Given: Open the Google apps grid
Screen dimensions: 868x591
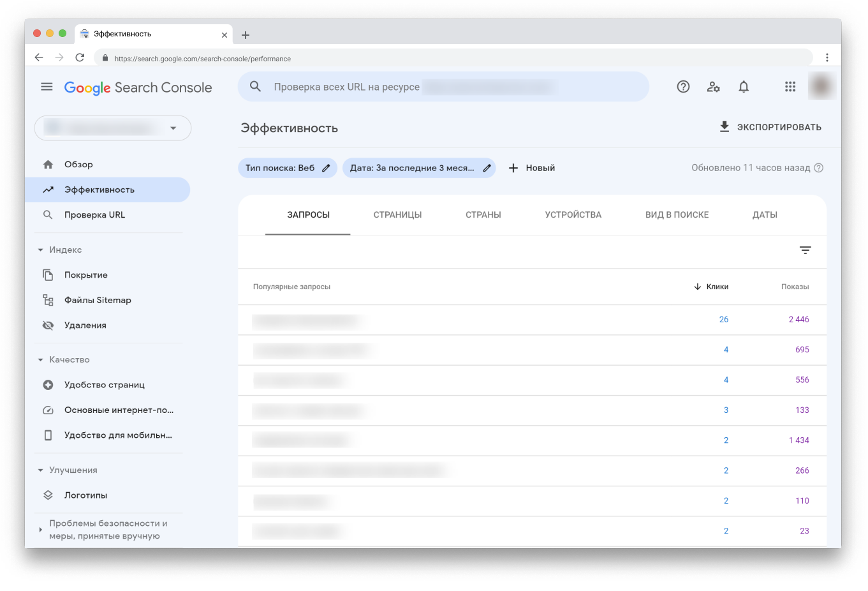Looking at the screenshot, I should pos(790,86).
